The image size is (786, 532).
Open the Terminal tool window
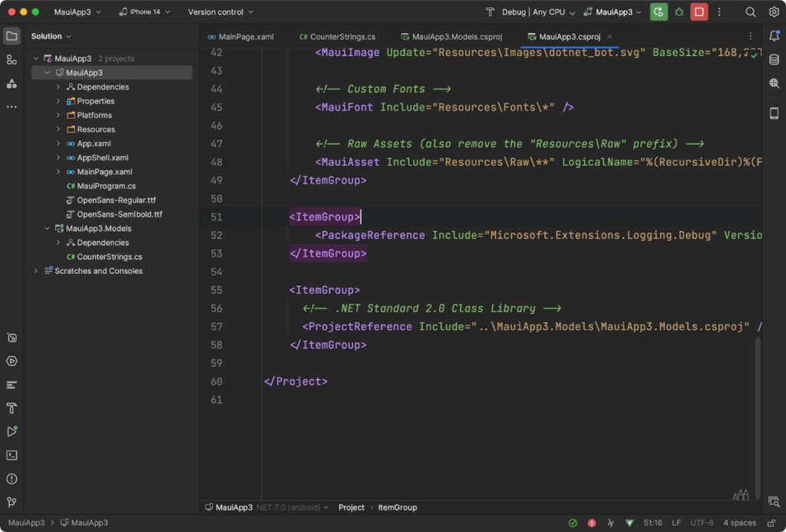coord(11,455)
